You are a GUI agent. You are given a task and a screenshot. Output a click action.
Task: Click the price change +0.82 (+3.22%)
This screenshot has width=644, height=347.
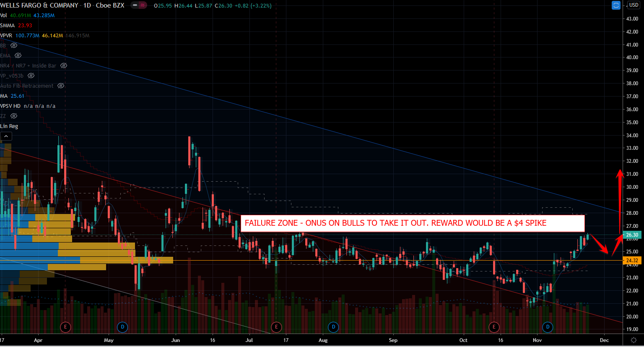(253, 6)
